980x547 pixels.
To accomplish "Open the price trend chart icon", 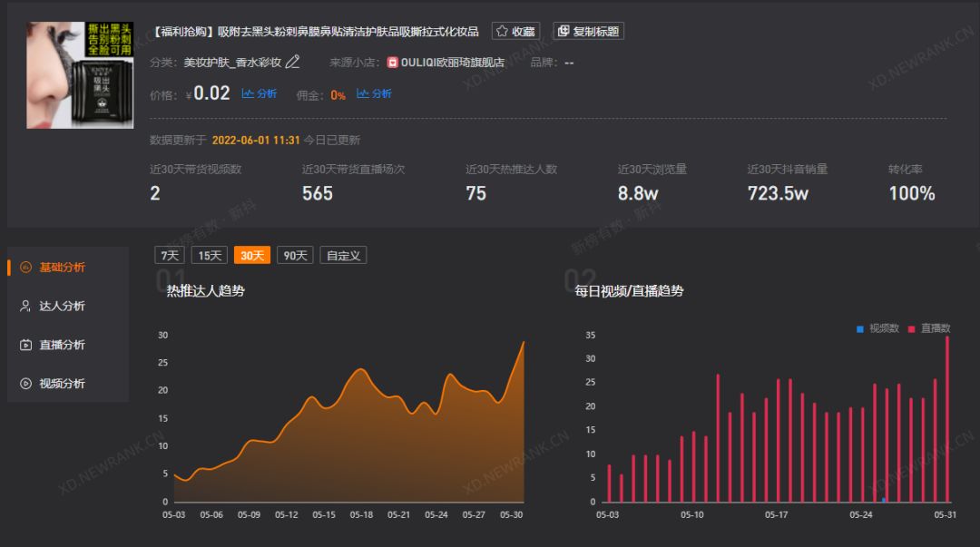I will point(248,93).
